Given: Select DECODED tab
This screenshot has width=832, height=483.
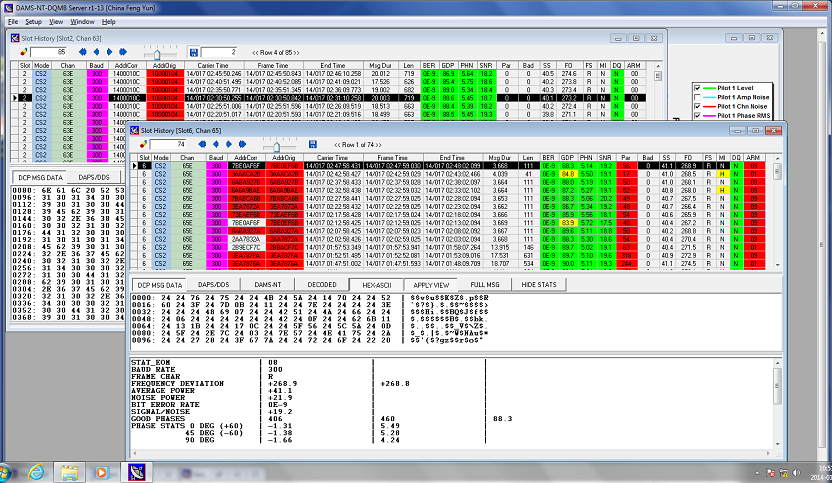Looking at the screenshot, I should [x=322, y=284].
